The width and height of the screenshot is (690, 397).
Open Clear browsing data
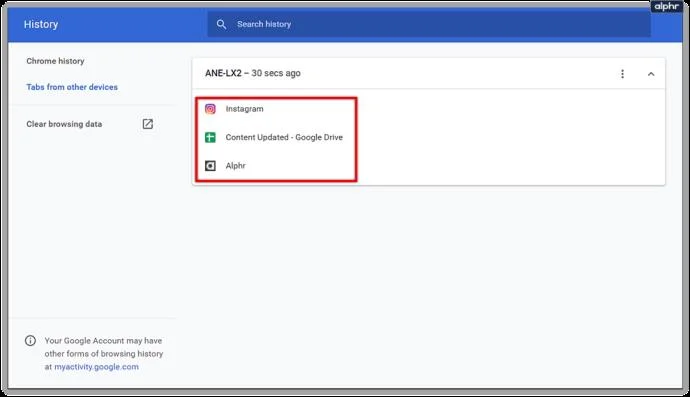[64, 124]
